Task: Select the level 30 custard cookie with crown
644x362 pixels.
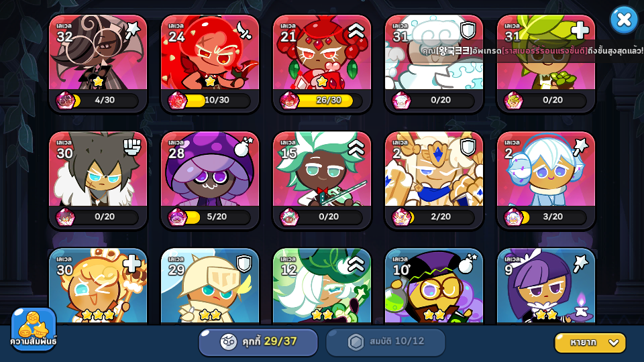Action: click(x=98, y=286)
